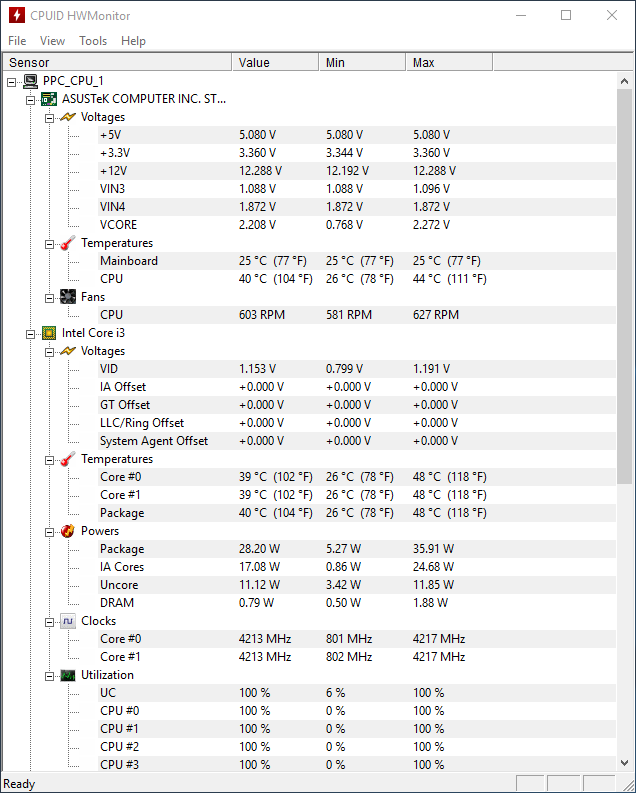Select the DRAM power row

357,603
